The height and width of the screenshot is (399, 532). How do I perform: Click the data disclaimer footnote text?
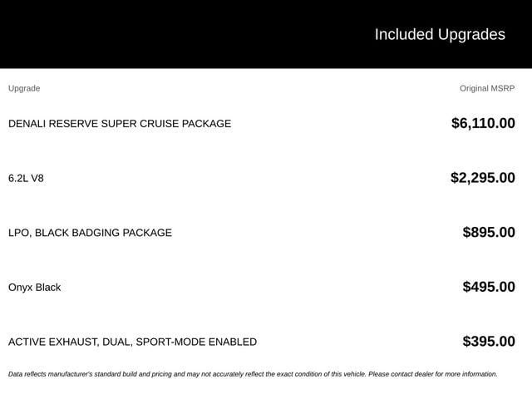point(253,374)
